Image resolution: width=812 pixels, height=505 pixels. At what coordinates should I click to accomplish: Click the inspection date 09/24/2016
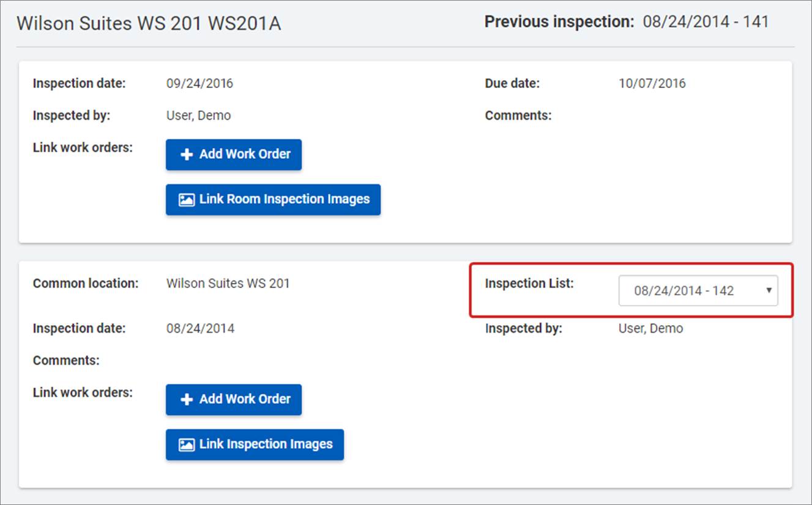(199, 84)
